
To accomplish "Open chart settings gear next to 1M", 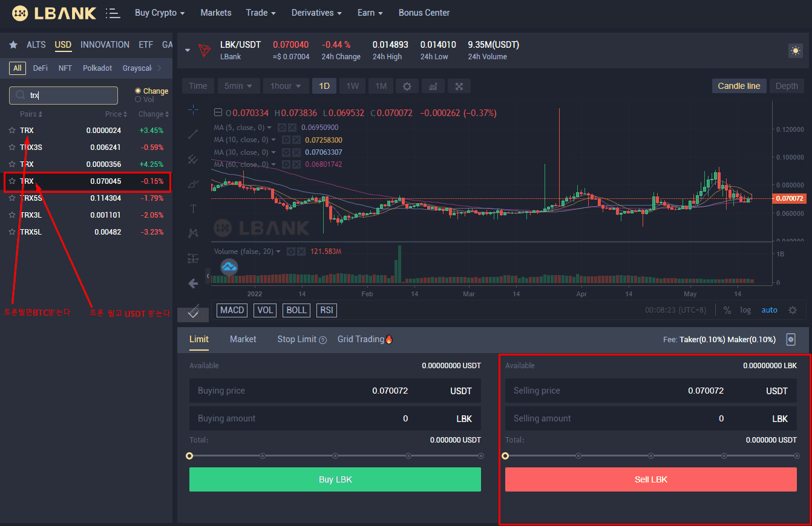I will pos(407,86).
